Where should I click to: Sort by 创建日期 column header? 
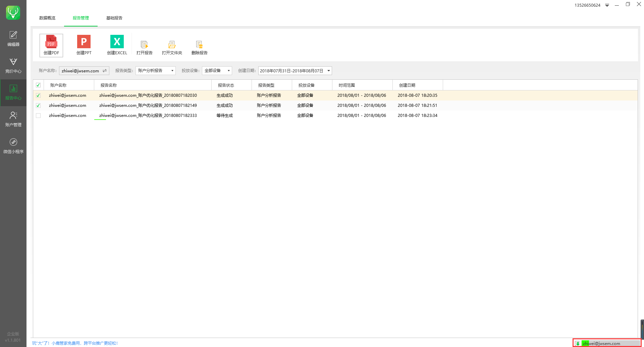(x=418, y=85)
